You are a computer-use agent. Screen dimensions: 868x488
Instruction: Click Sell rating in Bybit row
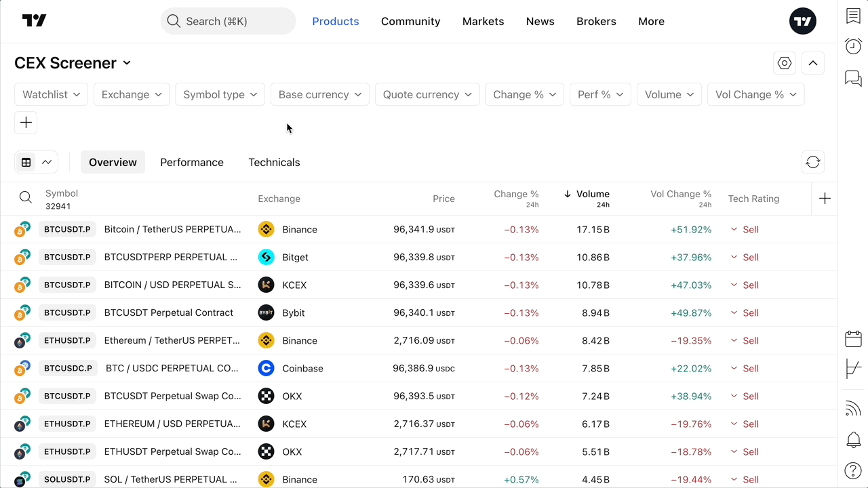point(744,312)
